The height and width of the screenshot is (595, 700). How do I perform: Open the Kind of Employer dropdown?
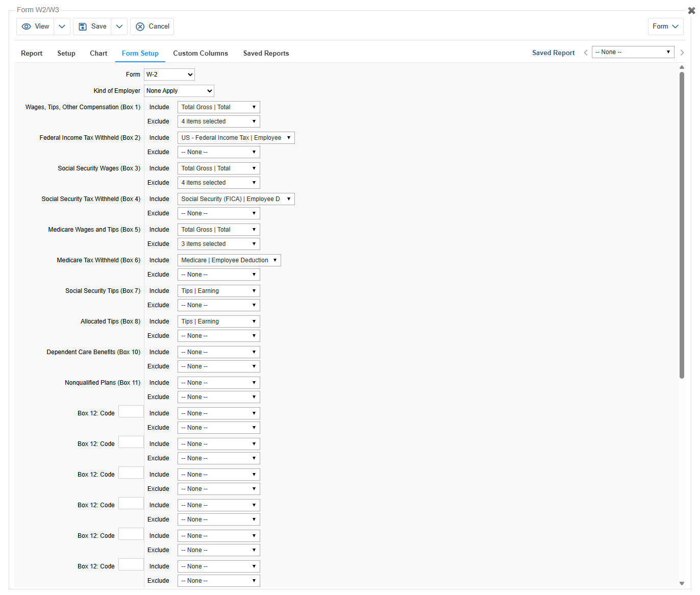(179, 91)
